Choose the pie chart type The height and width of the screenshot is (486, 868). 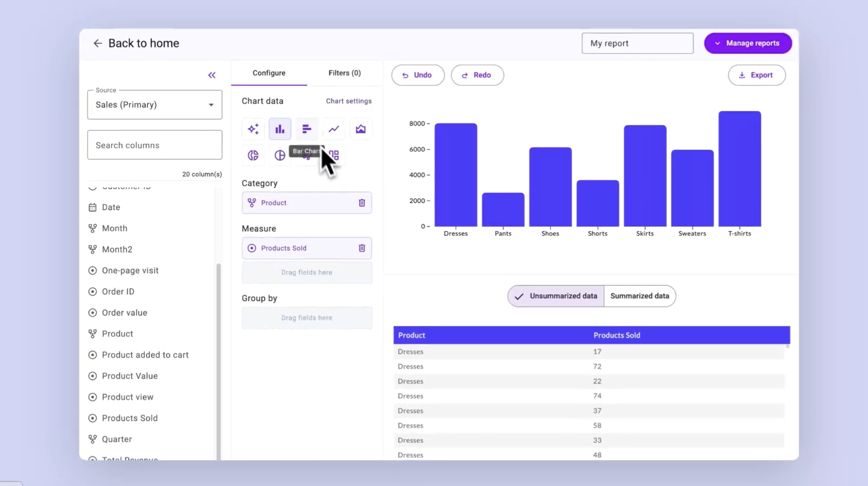tap(280, 155)
